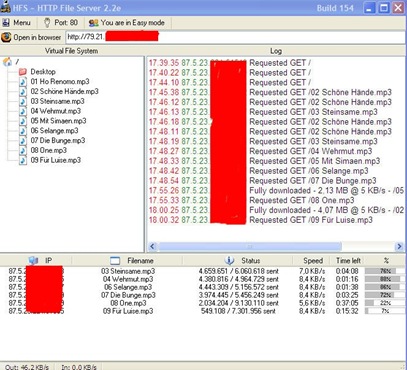
Task: Click the In: 0,0 KB/s status bar entry
Action: coord(79,367)
